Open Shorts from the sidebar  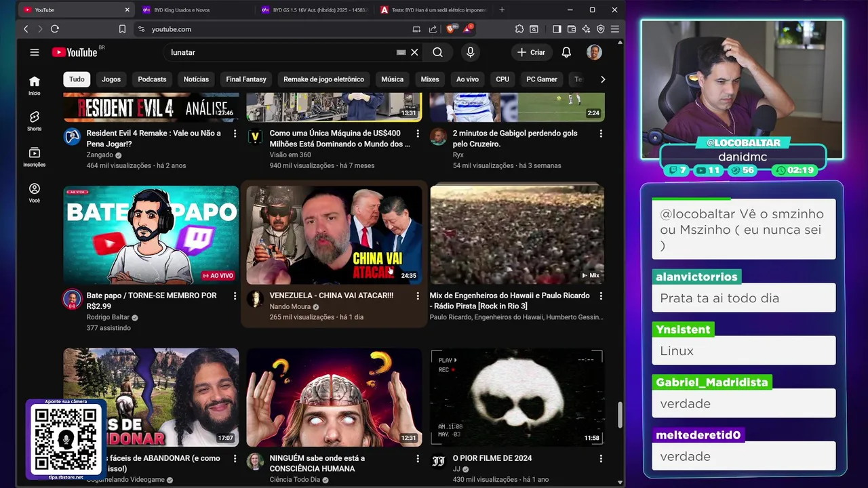pyautogui.click(x=35, y=121)
